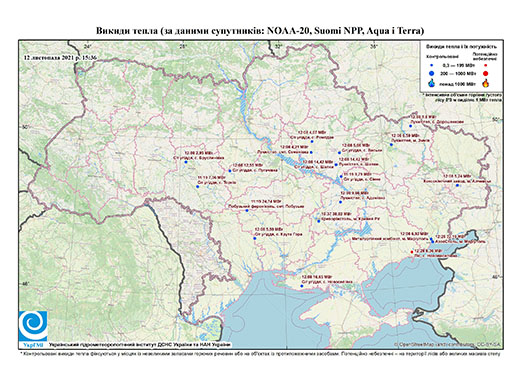This screenshot has width=520, height=368.
Task: Click the blue marker at Alchevsk coke plant
Action: coord(457,185)
